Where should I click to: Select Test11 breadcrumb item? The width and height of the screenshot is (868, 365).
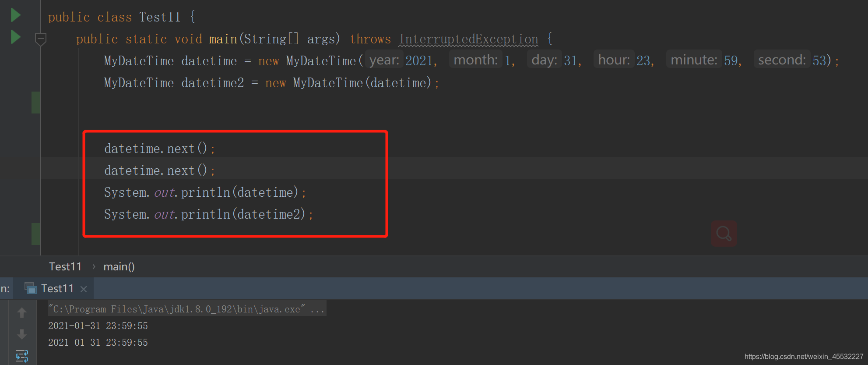(65, 266)
